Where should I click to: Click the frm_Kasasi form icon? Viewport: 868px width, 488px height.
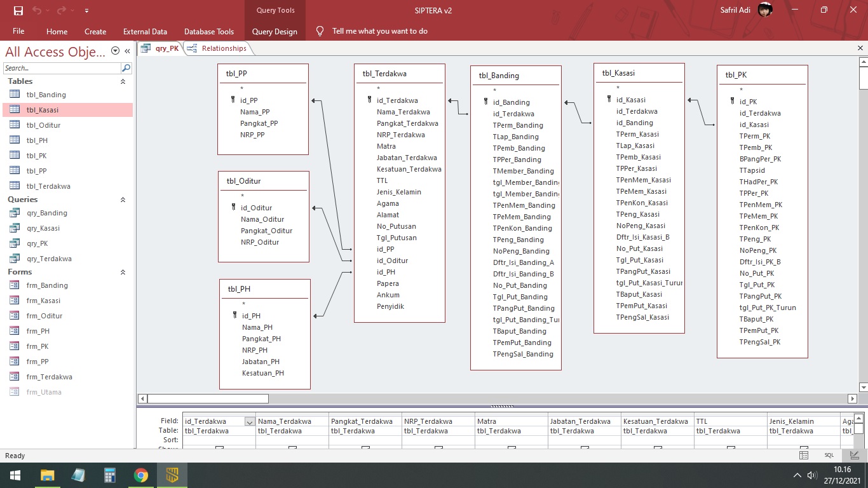15,301
